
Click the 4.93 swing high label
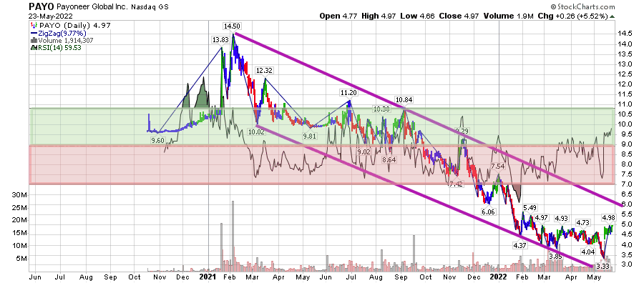[x=562, y=218]
